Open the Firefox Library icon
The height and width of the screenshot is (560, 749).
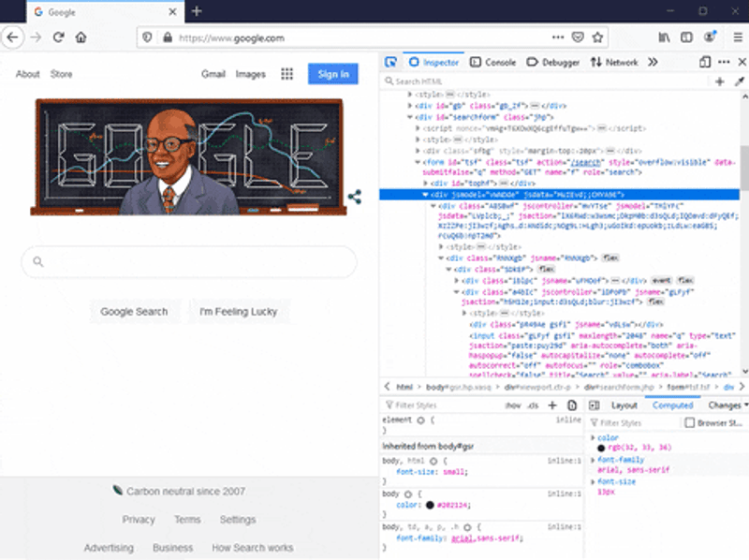[664, 37]
